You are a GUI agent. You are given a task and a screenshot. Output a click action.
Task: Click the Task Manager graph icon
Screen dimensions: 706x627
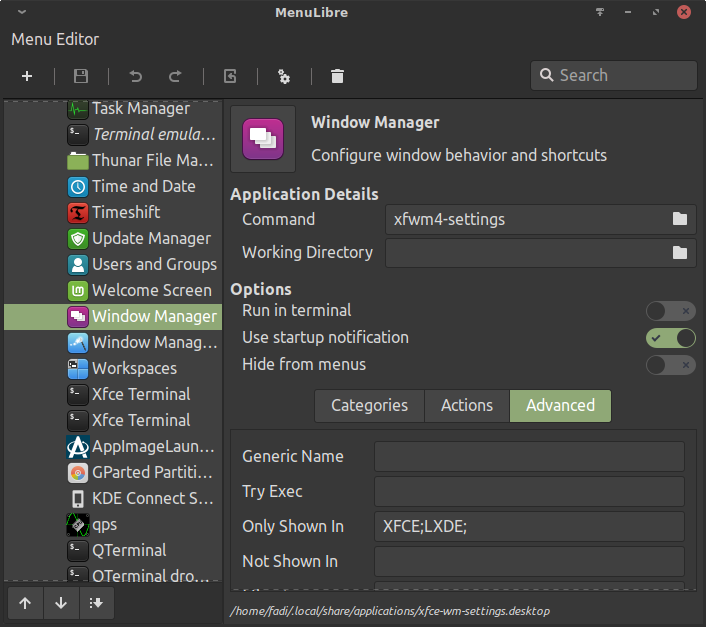click(78, 109)
